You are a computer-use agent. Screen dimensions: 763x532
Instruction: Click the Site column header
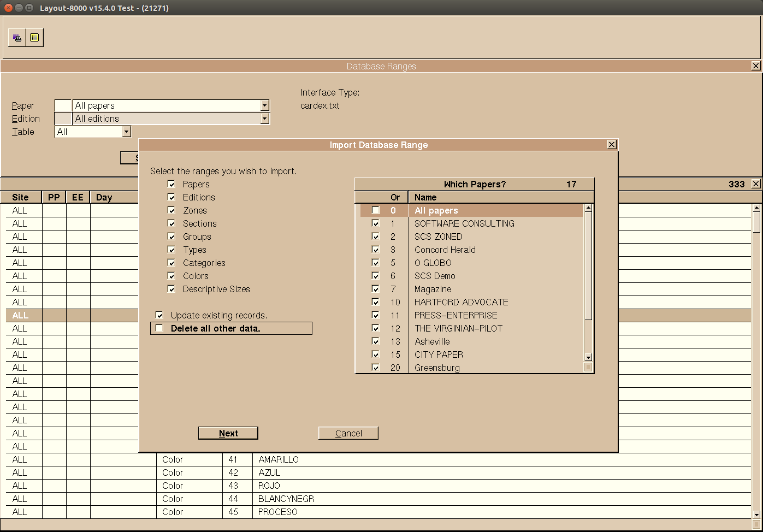coord(20,197)
